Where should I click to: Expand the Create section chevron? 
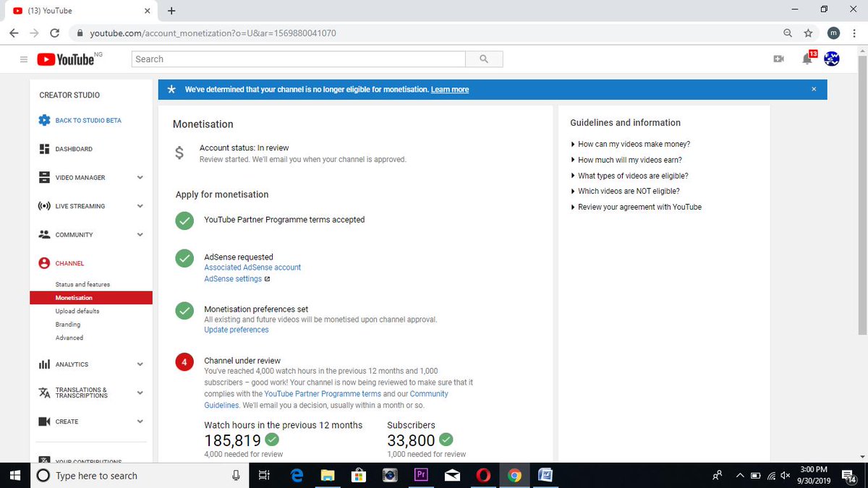(140, 421)
